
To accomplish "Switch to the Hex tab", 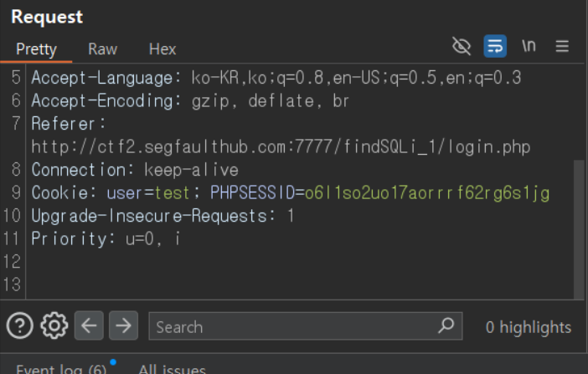I will [x=162, y=49].
